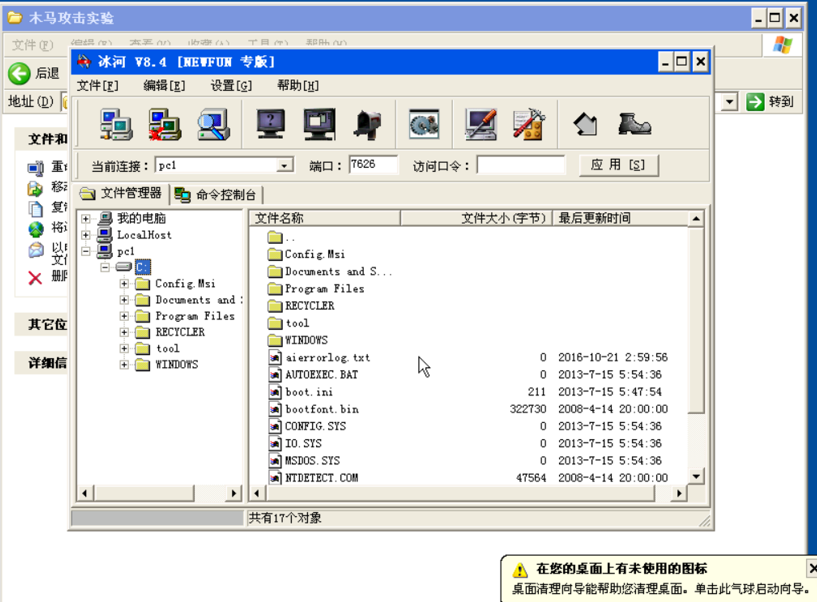Click the 访问口令 password field

point(521,166)
